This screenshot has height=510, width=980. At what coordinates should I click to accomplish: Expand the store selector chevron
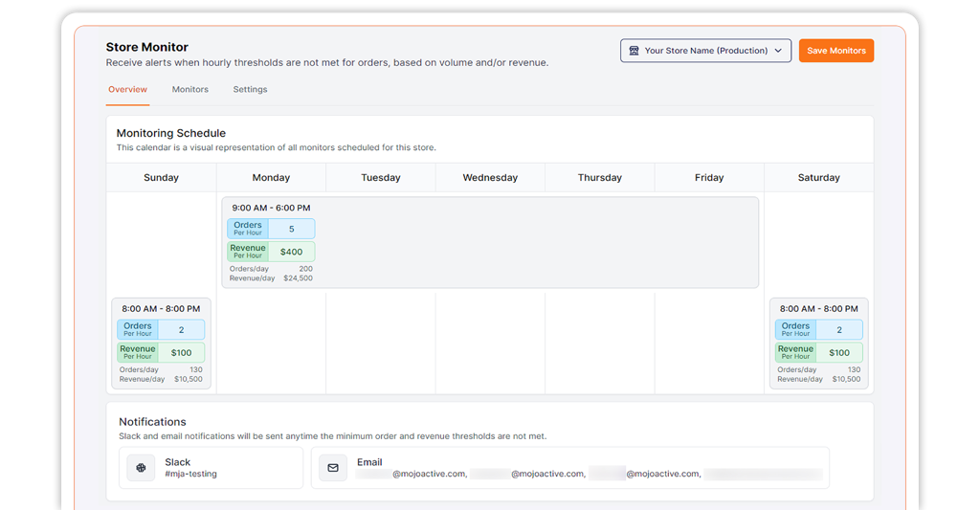(x=778, y=51)
